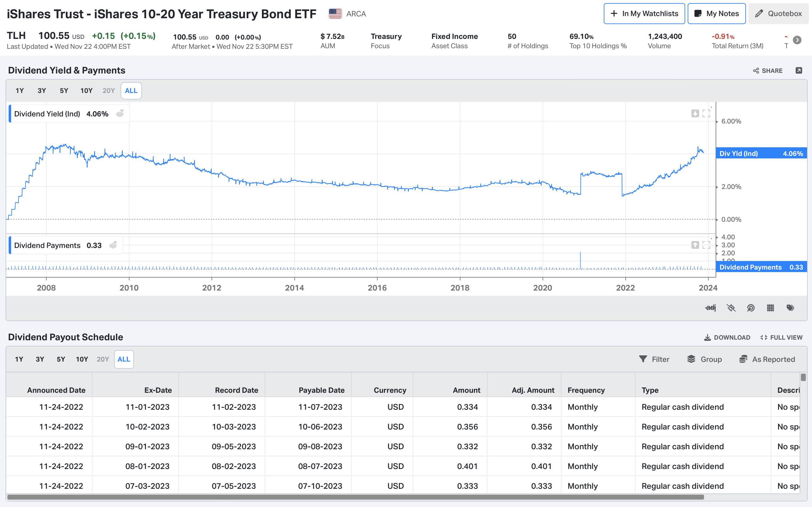812x507 pixels.
Task: Click the tags icon in the chart toolbar
Action: pyautogui.click(x=790, y=308)
